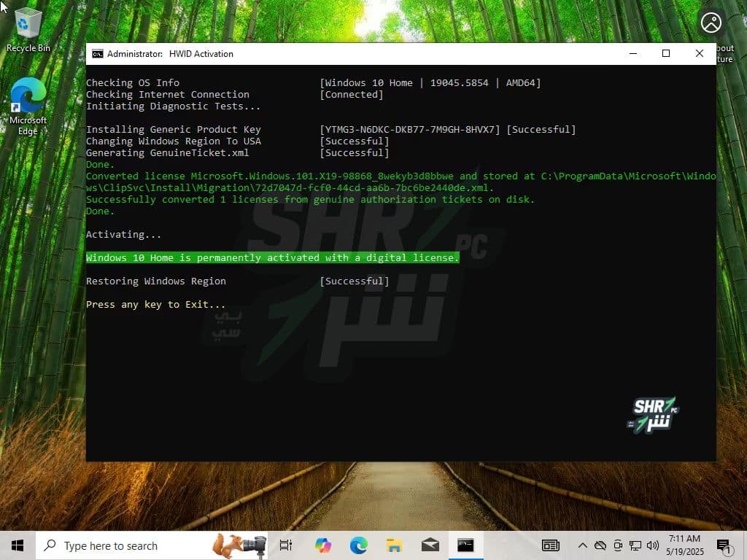Click the '[Windows 10 Home | 19045.5854 | AMD64]' text

pos(430,83)
